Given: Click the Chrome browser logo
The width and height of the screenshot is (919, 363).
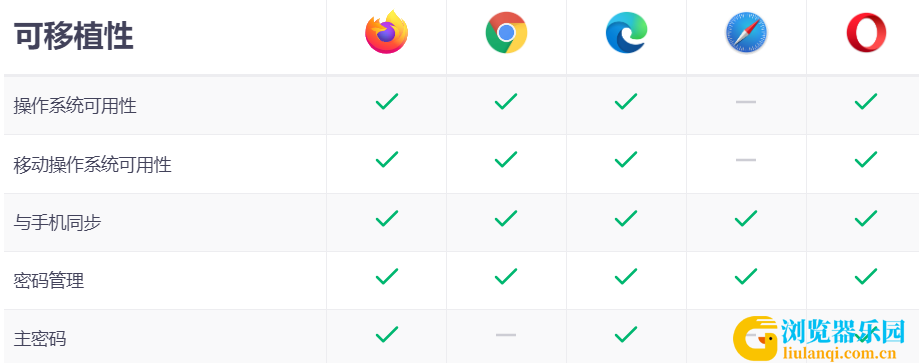Looking at the screenshot, I should (506, 33).
